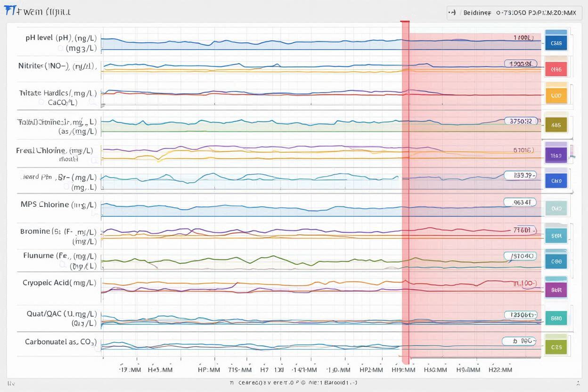Click the purple swatch for the Free Chlorine row
588x392 pixels.
[x=556, y=155]
